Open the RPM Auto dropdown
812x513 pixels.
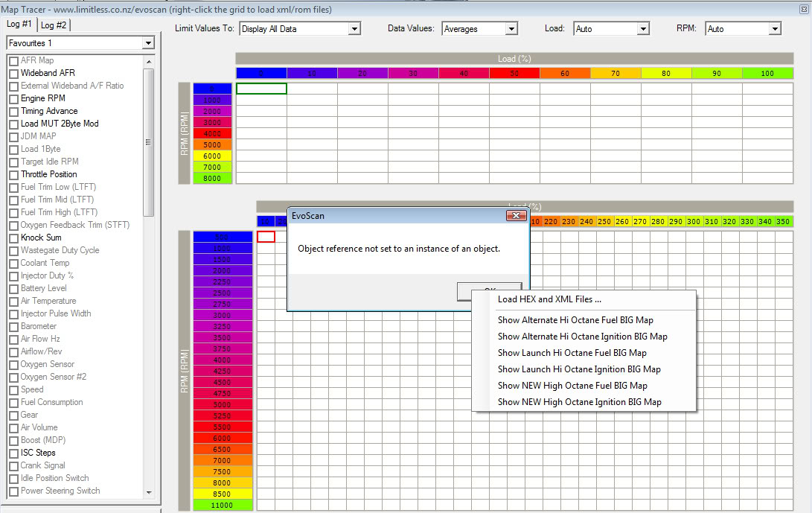point(775,29)
